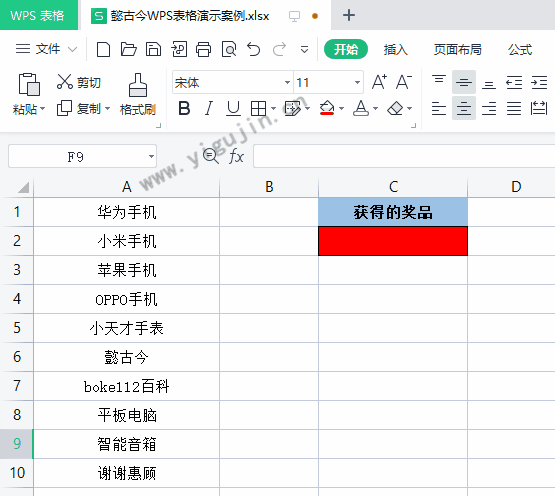The height and width of the screenshot is (496, 555).
Task: Click the Paste clipboard icon
Action: click(29, 84)
